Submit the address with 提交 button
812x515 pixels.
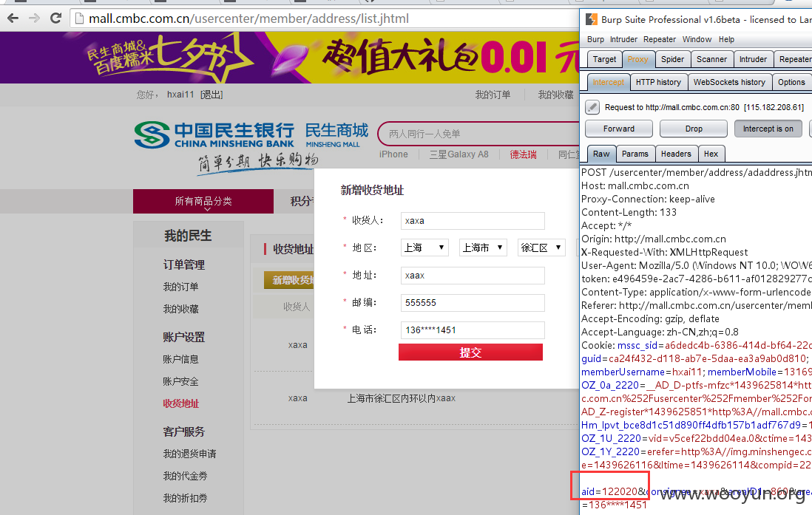[x=471, y=352]
